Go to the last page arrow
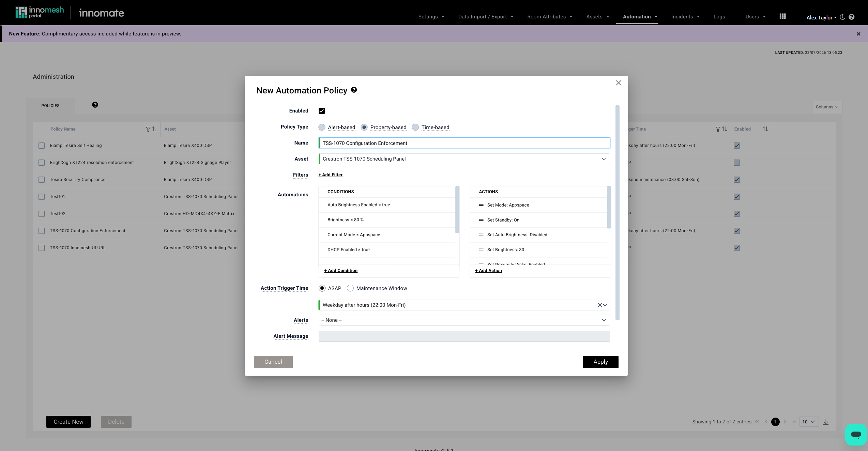This screenshot has width=868, height=451. pos(794,422)
